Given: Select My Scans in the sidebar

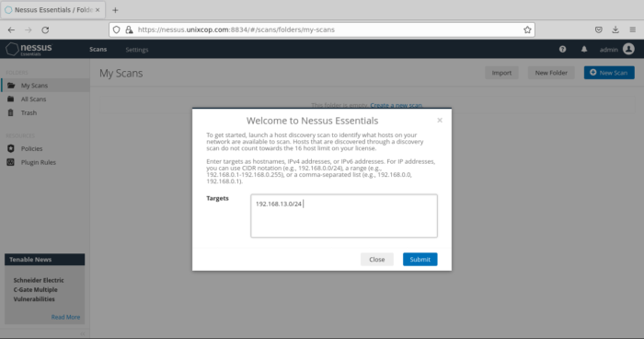Looking at the screenshot, I should point(45,85).
